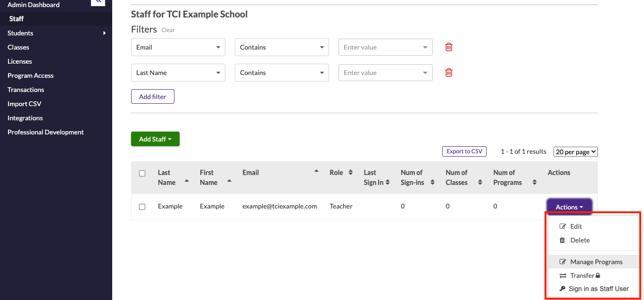Click the Email filter Enter value field
Screen dimensions: 644x300
coord(381,47)
